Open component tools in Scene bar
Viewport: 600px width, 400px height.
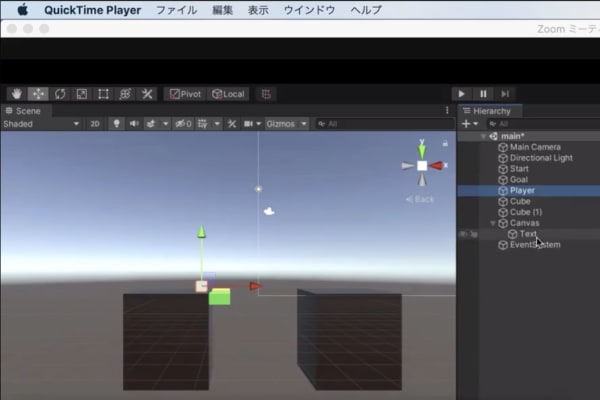tap(232, 124)
